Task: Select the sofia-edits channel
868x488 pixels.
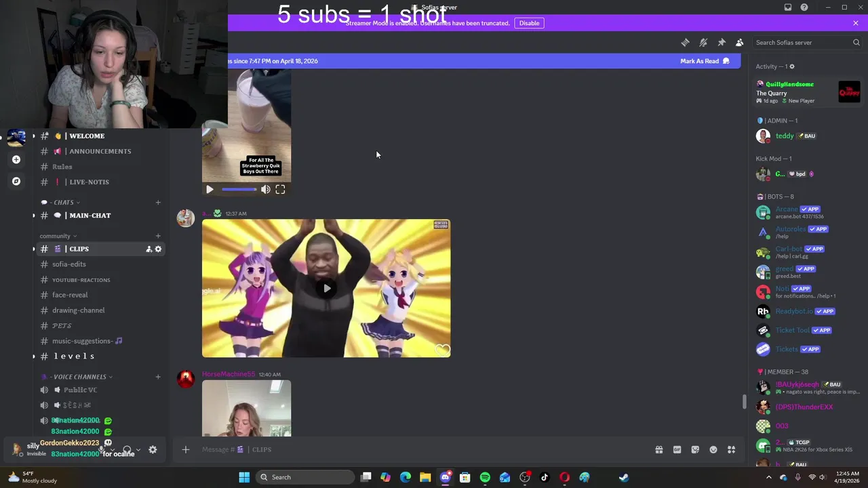Action: 99,264
